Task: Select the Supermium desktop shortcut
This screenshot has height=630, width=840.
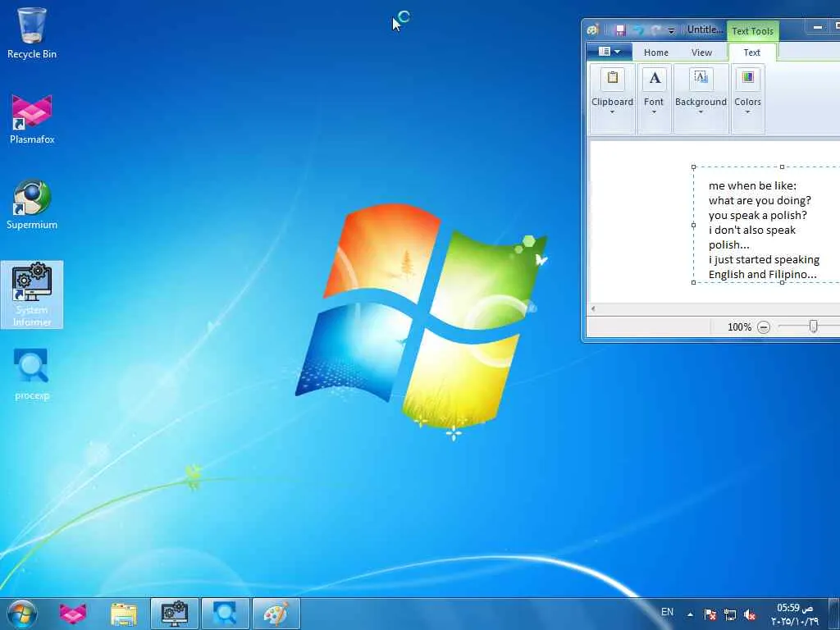Action: (x=32, y=204)
